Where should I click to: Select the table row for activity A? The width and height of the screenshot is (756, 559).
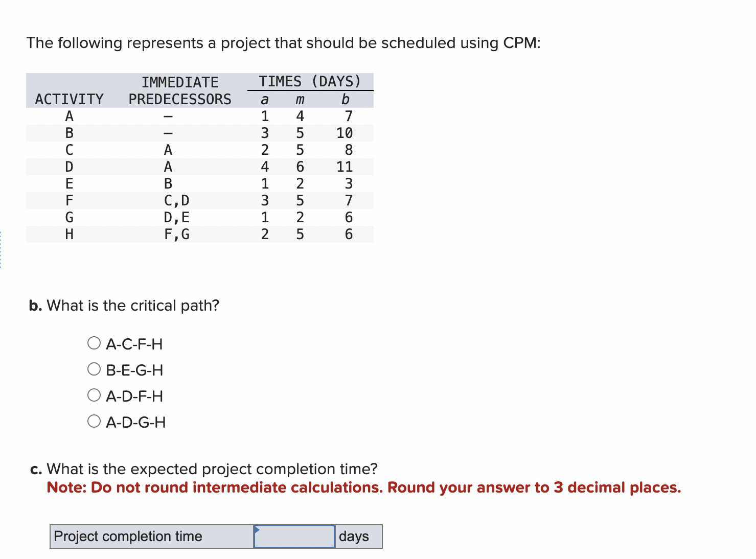199,116
